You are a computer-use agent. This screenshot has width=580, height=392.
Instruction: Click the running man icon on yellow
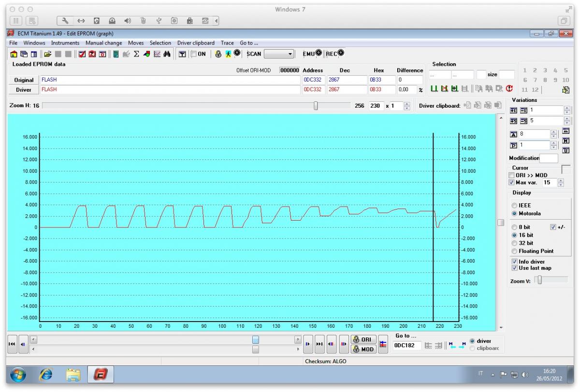pyautogui.click(x=228, y=54)
